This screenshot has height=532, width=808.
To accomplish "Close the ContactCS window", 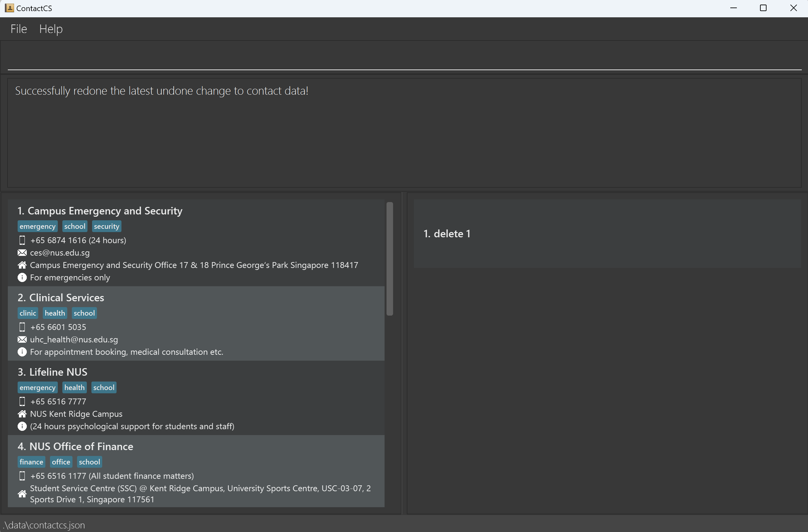I will pos(793,8).
